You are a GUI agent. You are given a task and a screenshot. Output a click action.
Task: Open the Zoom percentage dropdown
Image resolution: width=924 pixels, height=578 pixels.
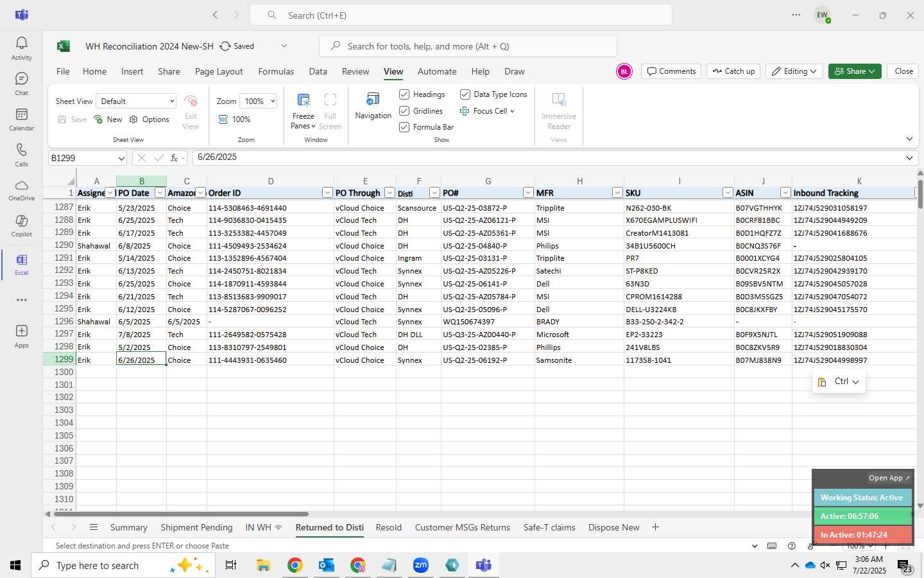click(x=258, y=101)
